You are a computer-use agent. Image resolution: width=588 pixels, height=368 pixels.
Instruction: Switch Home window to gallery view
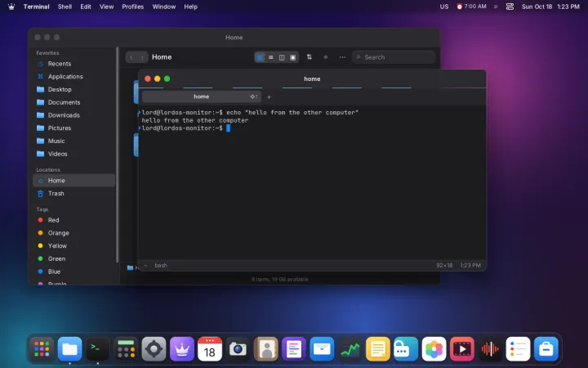[x=293, y=57]
